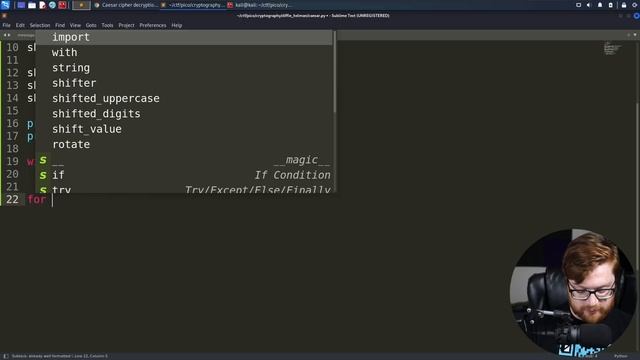Viewport: 640px width, 360px height.
Task: Open the file manager panel launcher
Action: coord(32,5)
